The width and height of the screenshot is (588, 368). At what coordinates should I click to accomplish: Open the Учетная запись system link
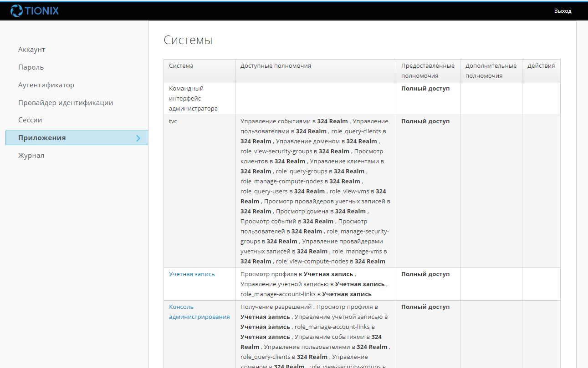[192, 274]
